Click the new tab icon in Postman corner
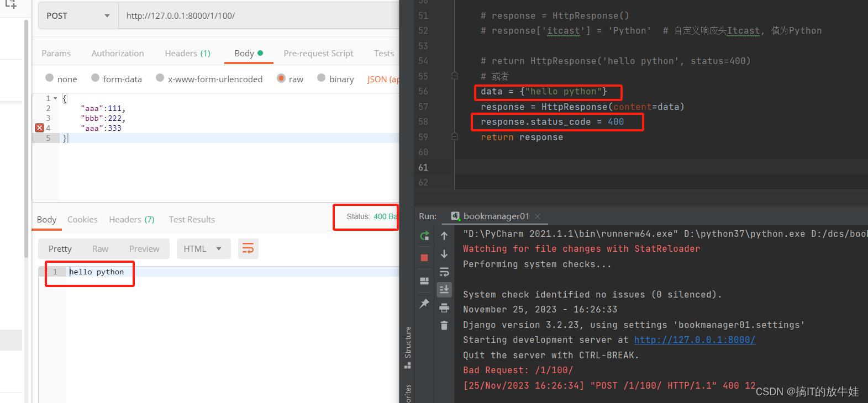The width and height of the screenshot is (868, 403). [x=11, y=4]
